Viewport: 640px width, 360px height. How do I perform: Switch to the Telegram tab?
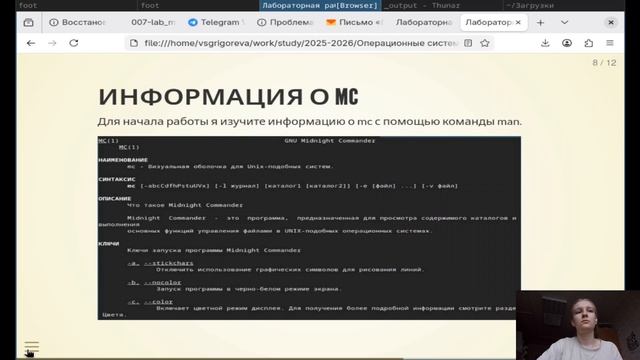click(x=216, y=22)
